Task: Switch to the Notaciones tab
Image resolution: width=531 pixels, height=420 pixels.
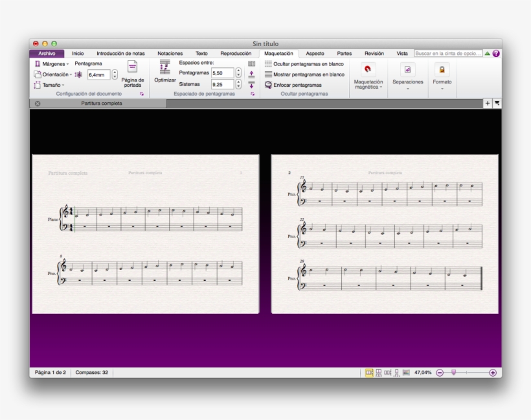Action: click(x=170, y=54)
